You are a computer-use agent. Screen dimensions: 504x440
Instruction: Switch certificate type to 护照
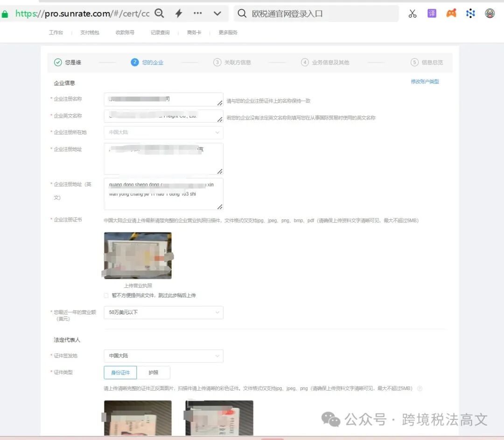pos(154,372)
